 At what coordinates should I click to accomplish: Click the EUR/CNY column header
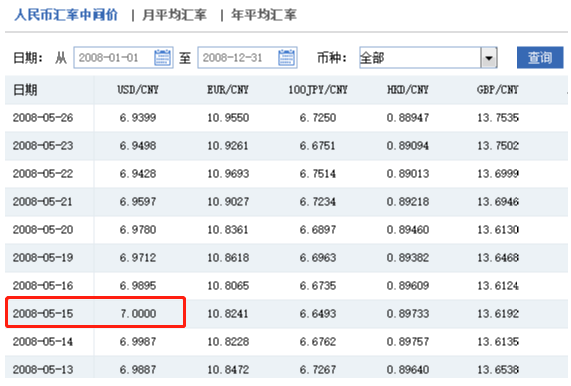[228, 90]
